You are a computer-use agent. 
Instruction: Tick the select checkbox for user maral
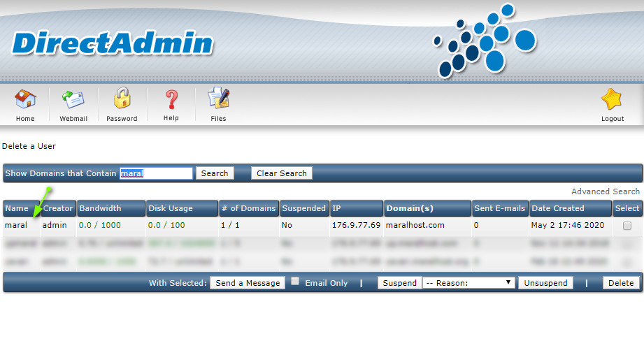tap(627, 226)
